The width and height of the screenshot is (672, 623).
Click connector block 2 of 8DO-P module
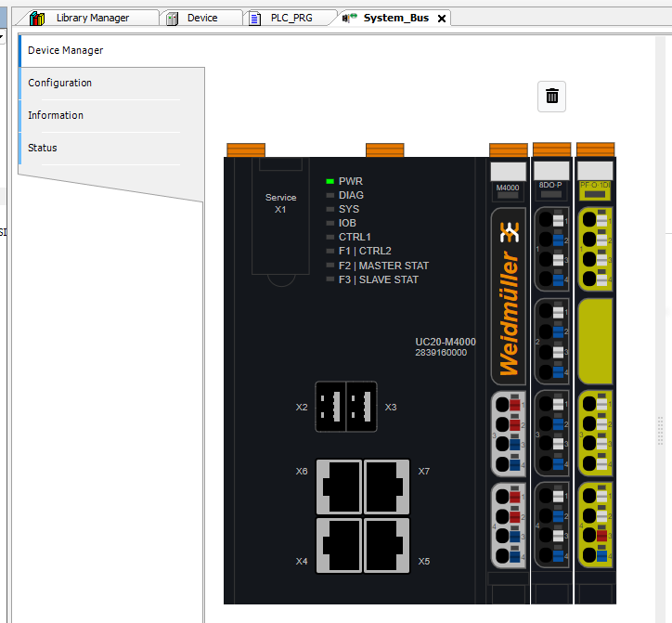click(552, 342)
